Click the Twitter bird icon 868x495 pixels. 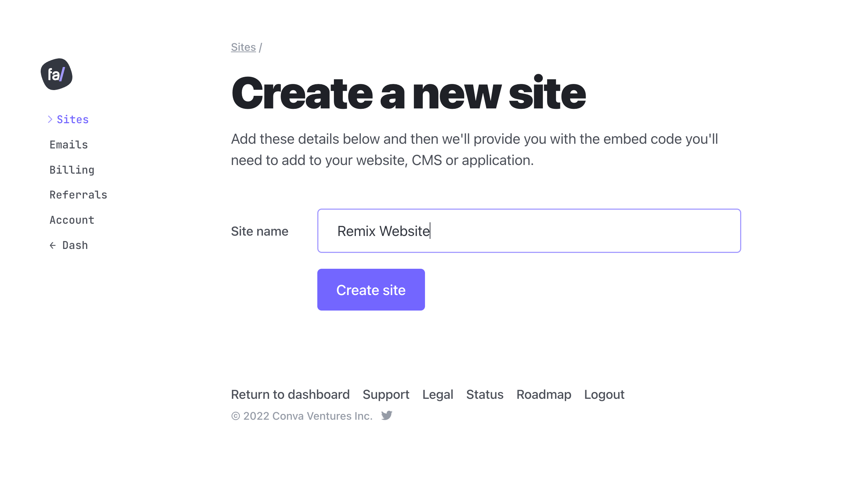[387, 416]
